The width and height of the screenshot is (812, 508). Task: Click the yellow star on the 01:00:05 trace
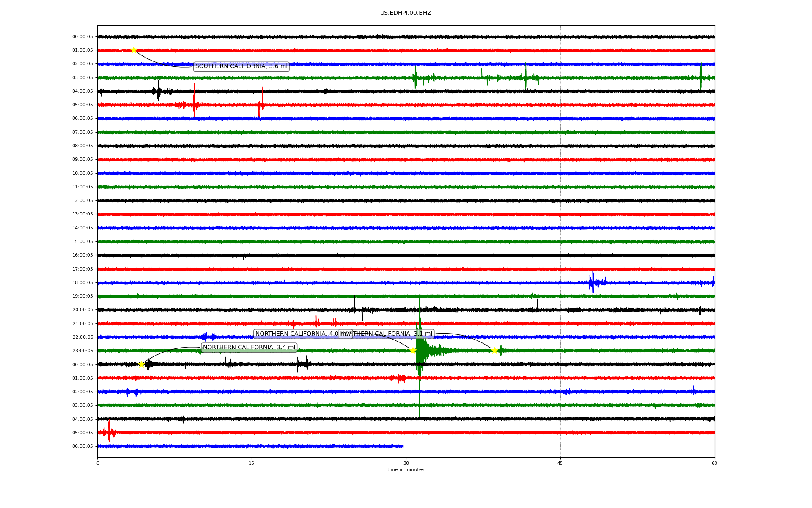(x=134, y=50)
